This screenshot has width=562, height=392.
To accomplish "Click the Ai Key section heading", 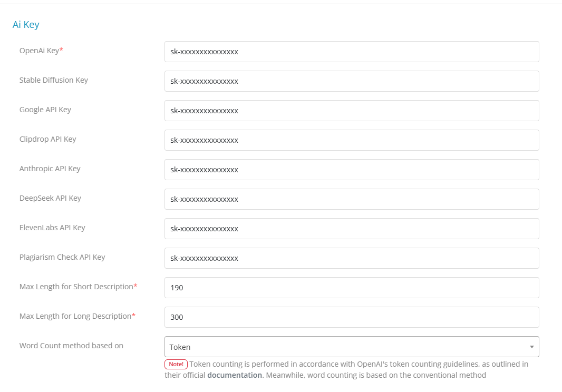I will pos(26,24).
